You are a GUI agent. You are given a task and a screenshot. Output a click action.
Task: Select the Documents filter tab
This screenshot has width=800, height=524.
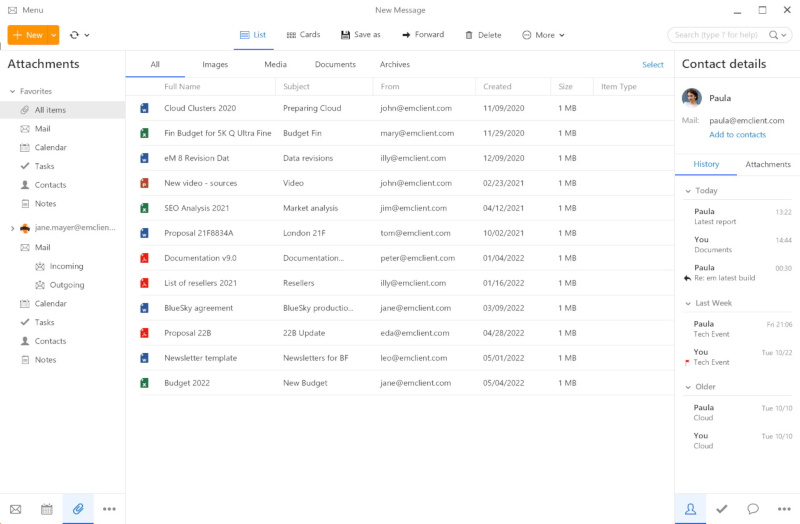[335, 64]
